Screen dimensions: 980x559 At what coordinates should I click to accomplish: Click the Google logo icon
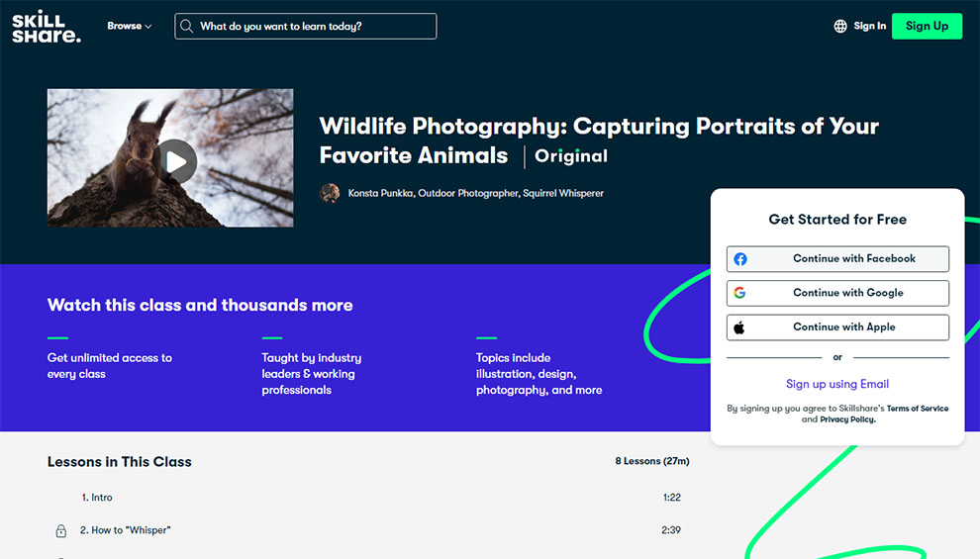[x=739, y=292]
